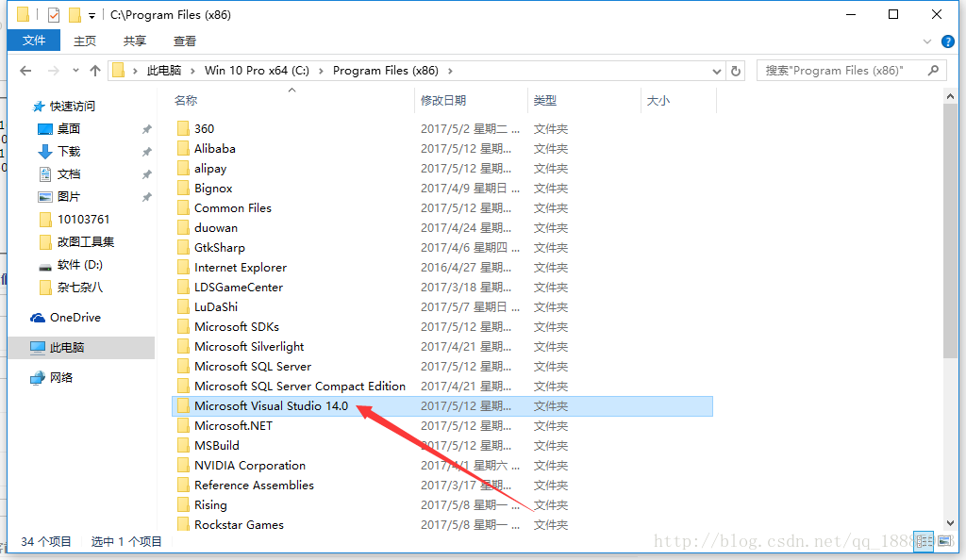Expand the ribbon with the chevron
The height and width of the screenshot is (560, 966).
pyautogui.click(x=927, y=41)
